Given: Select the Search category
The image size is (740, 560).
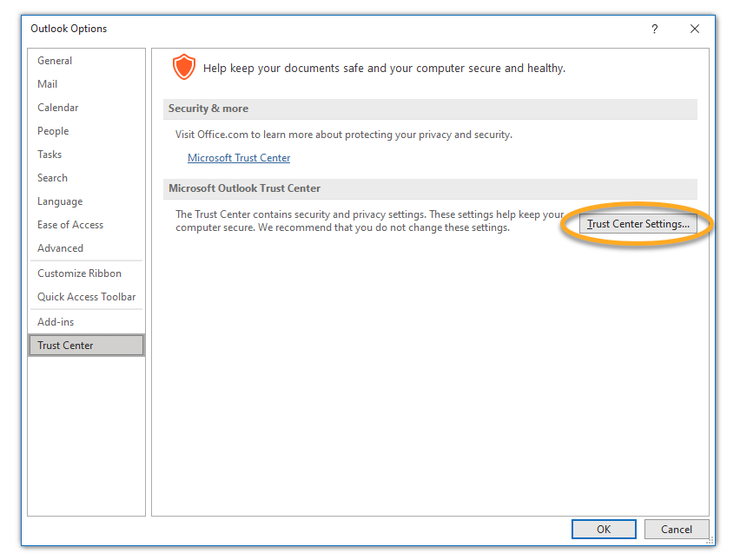Looking at the screenshot, I should point(52,178).
